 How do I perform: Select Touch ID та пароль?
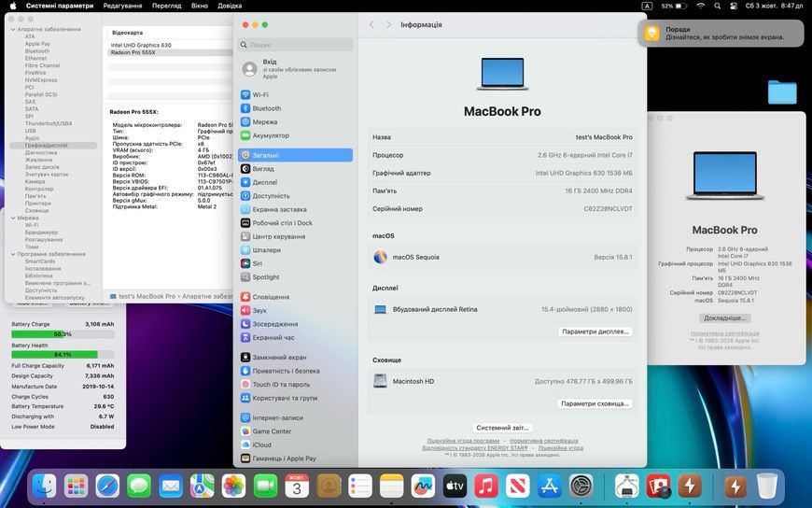coord(295,384)
